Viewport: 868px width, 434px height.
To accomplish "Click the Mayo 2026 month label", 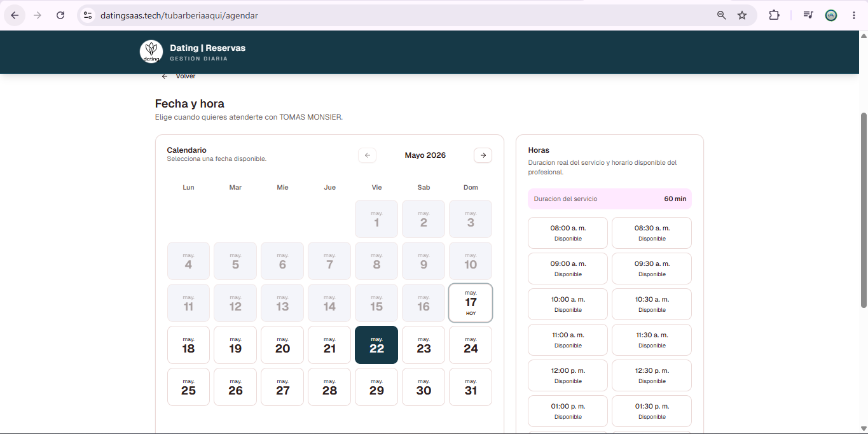I will tap(425, 155).
